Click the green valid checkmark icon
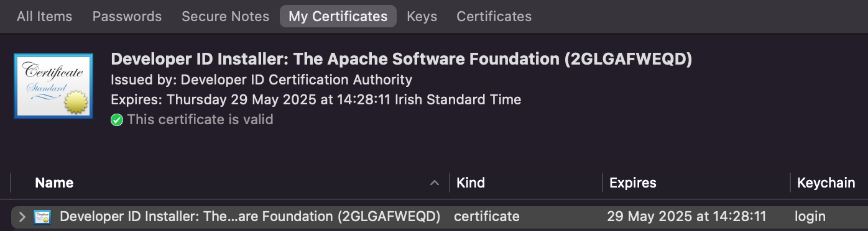Image resolution: width=868 pixels, height=231 pixels. coord(117,120)
